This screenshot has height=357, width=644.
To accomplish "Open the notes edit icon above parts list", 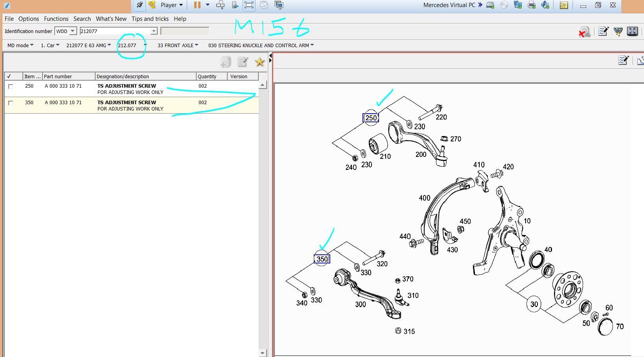I will pos(243,62).
